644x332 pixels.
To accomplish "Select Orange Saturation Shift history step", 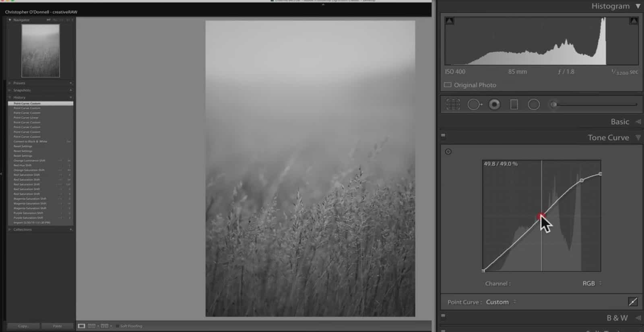I will [x=41, y=170].
